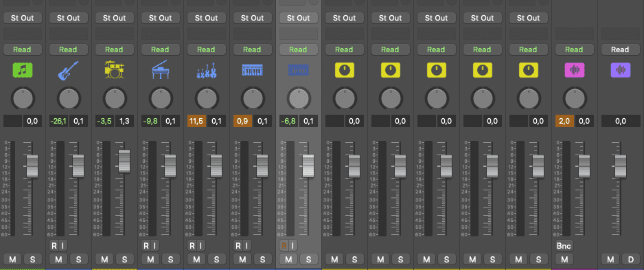Screen dimensions: 644x270
Task: Click the group slot above Read on drums channel
Action: click(114, 34)
